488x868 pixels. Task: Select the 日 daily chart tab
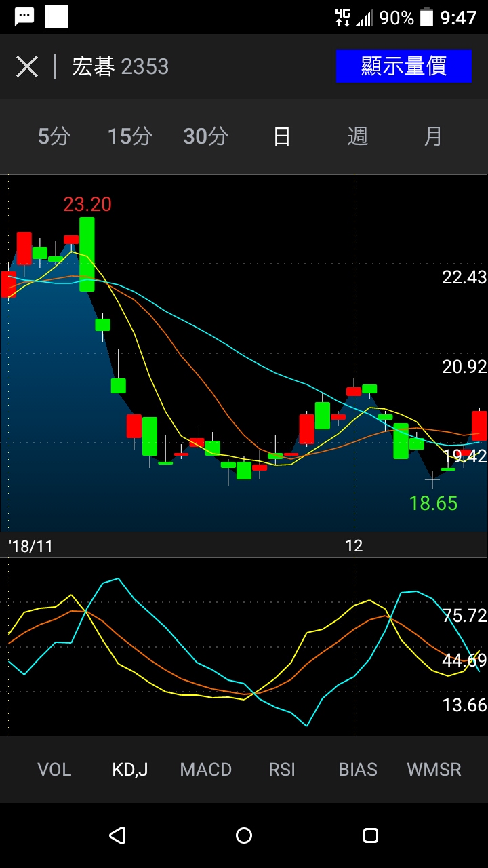pos(282,136)
